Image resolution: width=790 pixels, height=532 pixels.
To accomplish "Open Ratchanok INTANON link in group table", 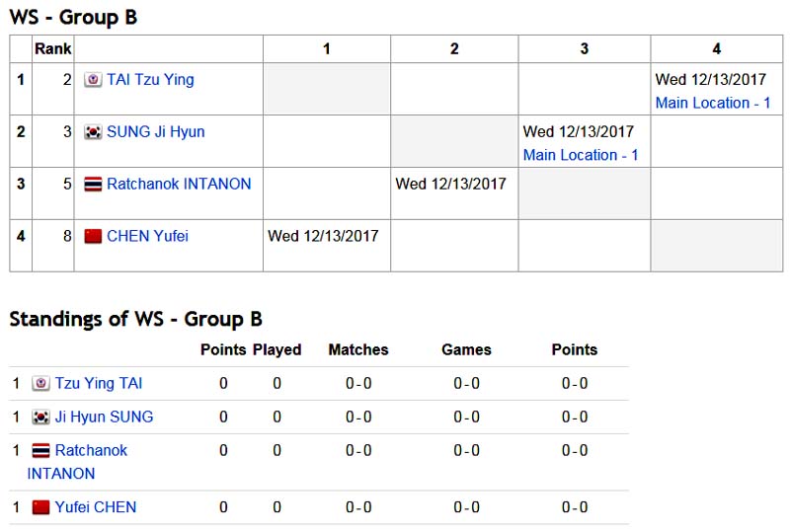I will [179, 184].
